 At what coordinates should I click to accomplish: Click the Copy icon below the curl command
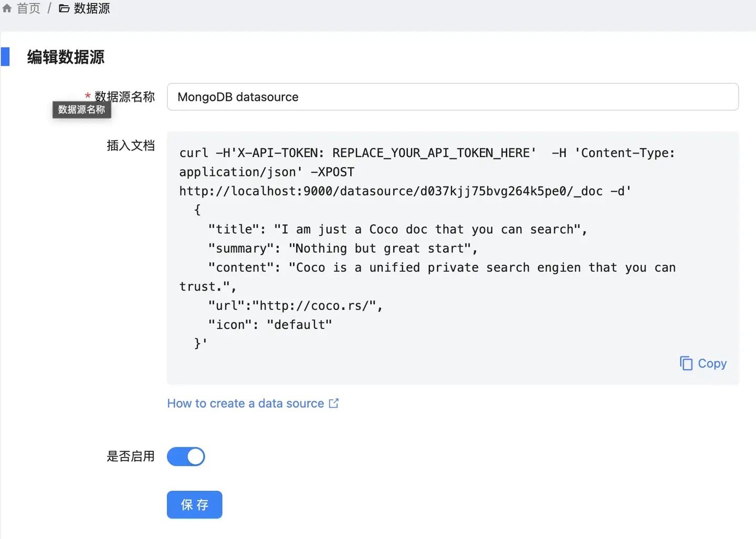[x=687, y=363]
